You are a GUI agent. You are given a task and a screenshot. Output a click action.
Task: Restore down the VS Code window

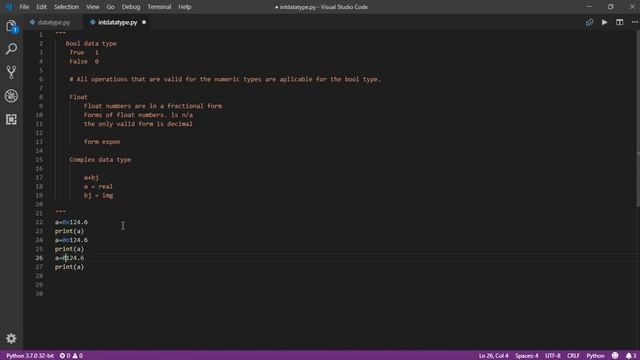pyautogui.click(x=611, y=7)
